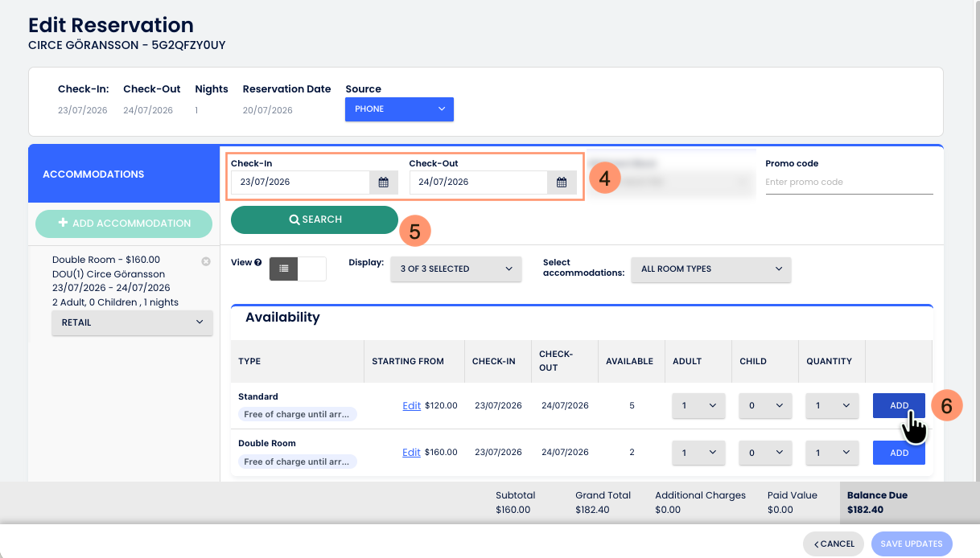Click the Availability section heading

[282, 318]
